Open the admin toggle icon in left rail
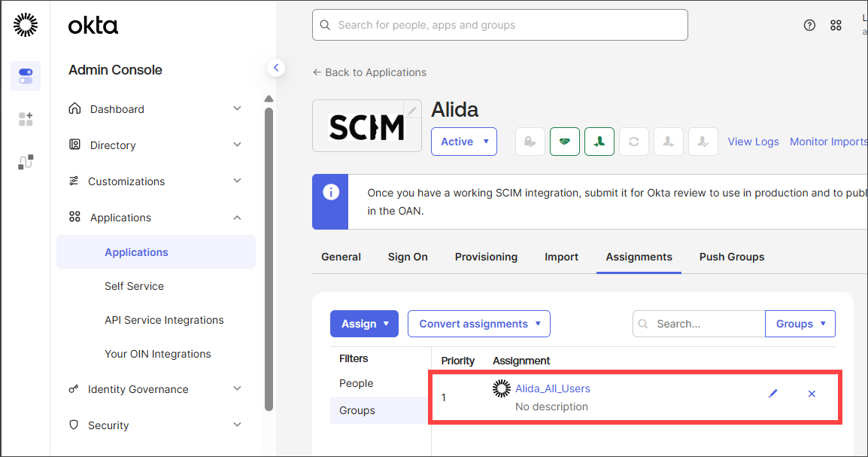The width and height of the screenshot is (868, 457). 26,76
